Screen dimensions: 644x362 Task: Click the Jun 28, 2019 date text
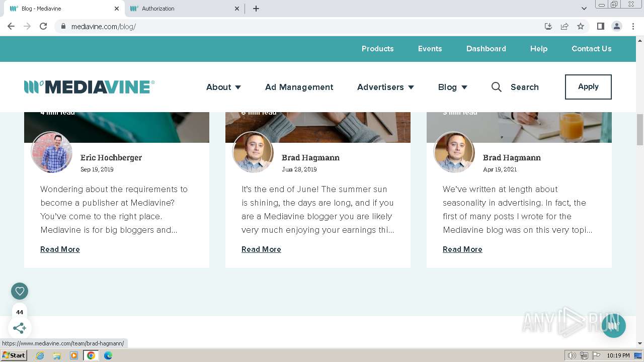[299, 169]
